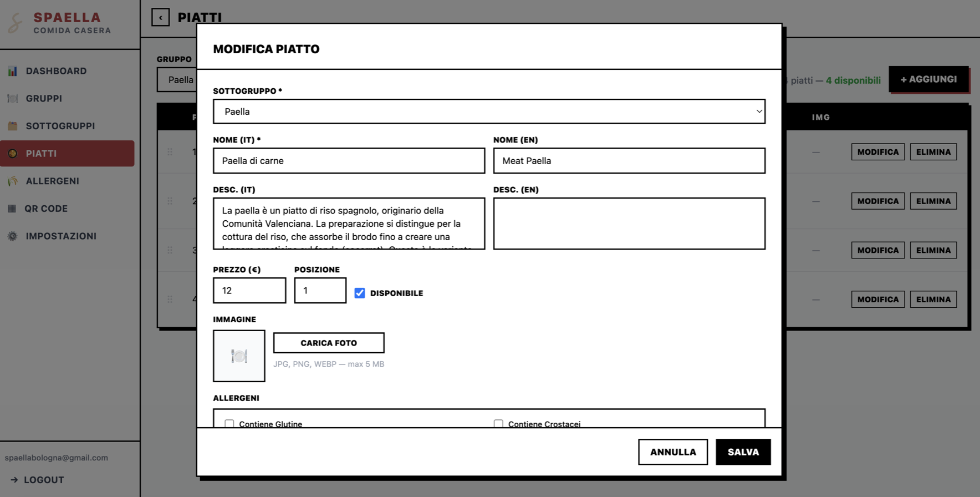Screen dimensions: 980x497
Task: Click the Desc. (IT) text area
Action: (349, 224)
